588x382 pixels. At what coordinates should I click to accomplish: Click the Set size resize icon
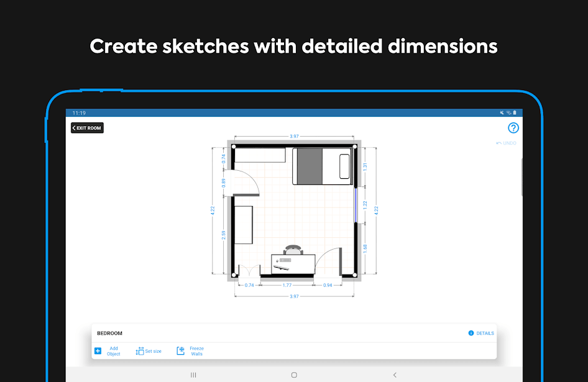[x=140, y=351]
